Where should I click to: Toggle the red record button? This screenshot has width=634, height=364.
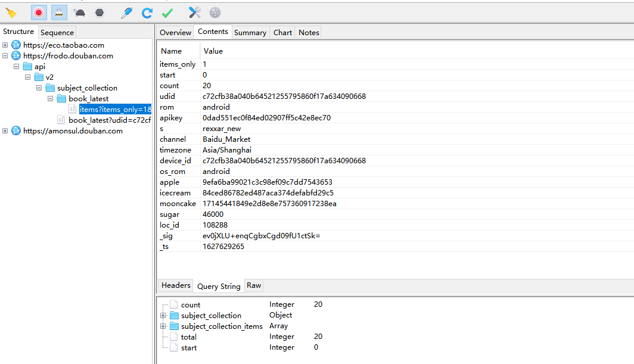(39, 13)
